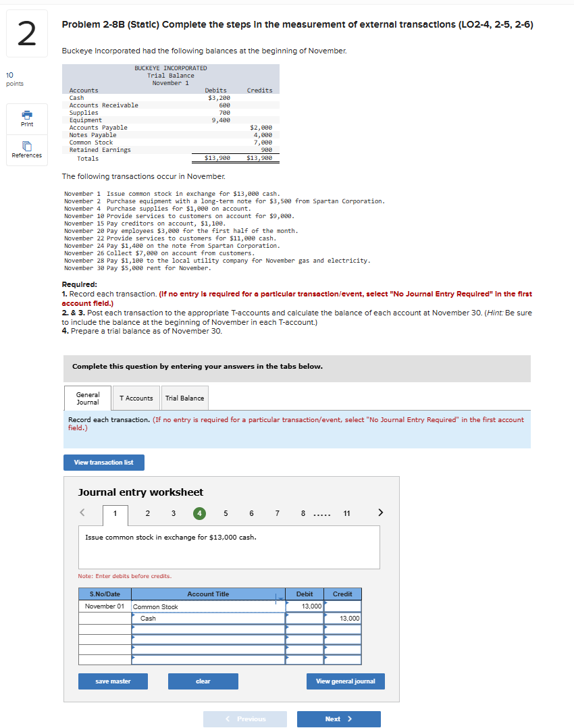574x728 pixels.
Task: Switch to the Trial Balance tab
Action: [x=185, y=398]
